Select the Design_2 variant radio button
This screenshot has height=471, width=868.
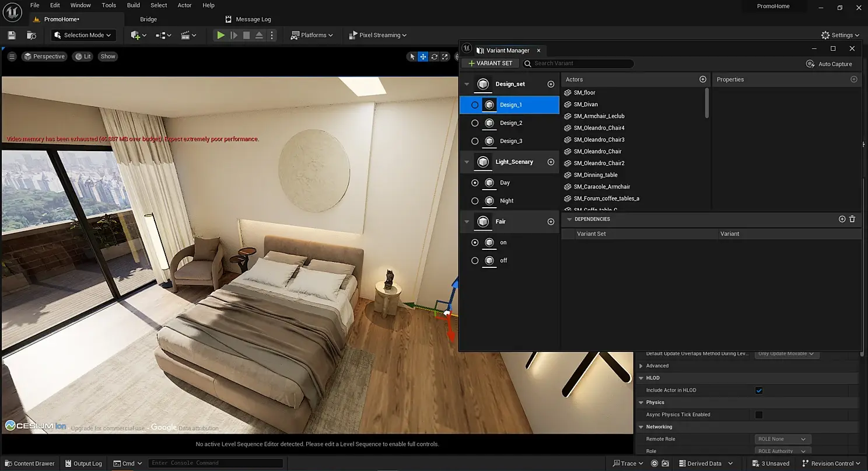tap(475, 123)
